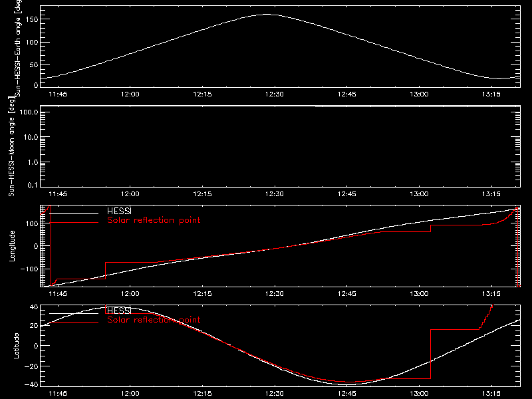Click red legend line in Latitude plot
Image resolution: width=532 pixels, height=399 pixels.
click(74, 322)
